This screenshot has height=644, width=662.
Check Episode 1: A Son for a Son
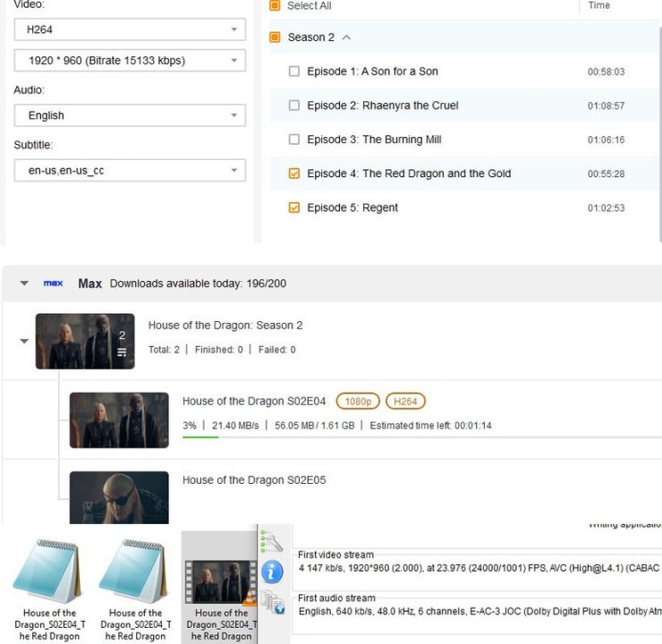(x=294, y=72)
